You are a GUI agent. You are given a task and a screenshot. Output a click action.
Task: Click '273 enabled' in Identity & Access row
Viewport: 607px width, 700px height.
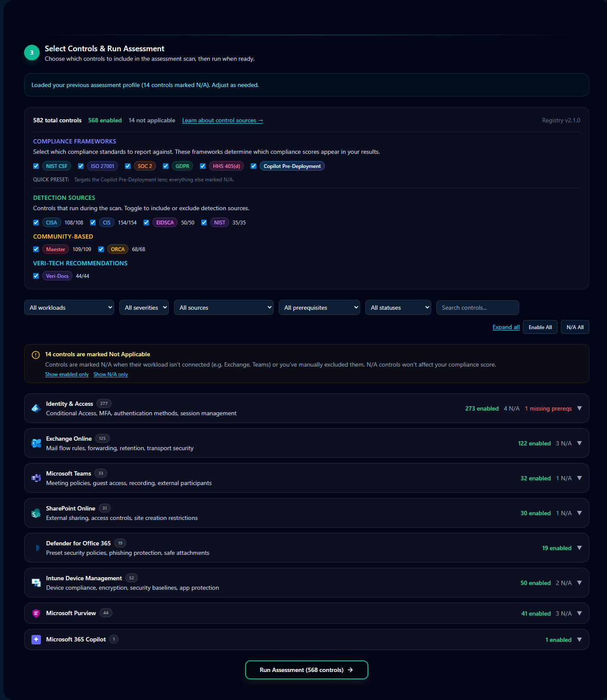[x=482, y=408]
